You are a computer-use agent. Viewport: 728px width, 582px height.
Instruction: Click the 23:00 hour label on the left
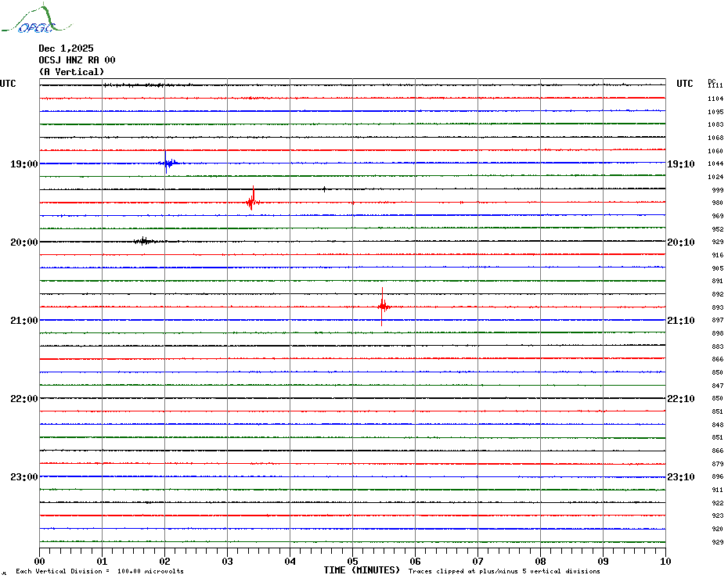pos(23,477)
